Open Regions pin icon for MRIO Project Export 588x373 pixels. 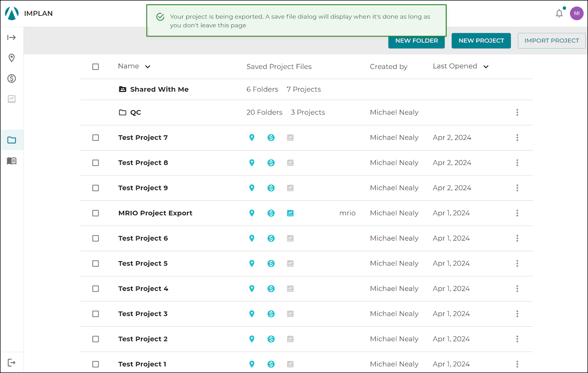pos(252,213)
